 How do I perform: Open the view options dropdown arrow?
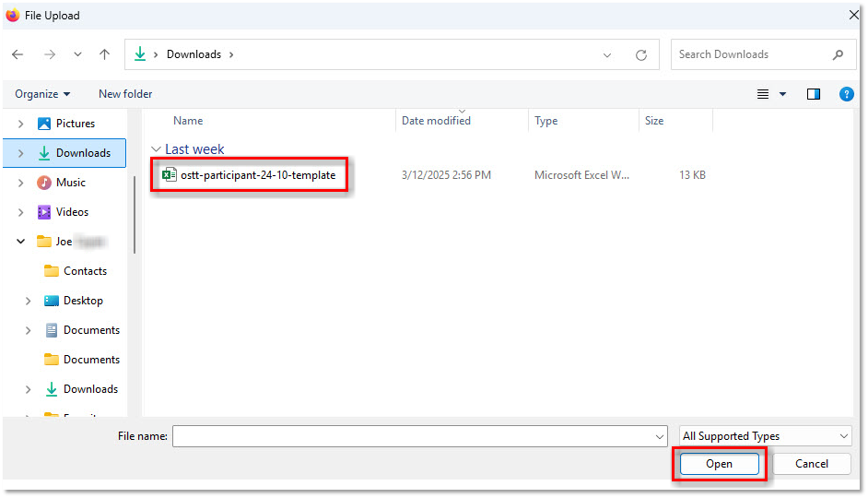(x=782, y=94)
